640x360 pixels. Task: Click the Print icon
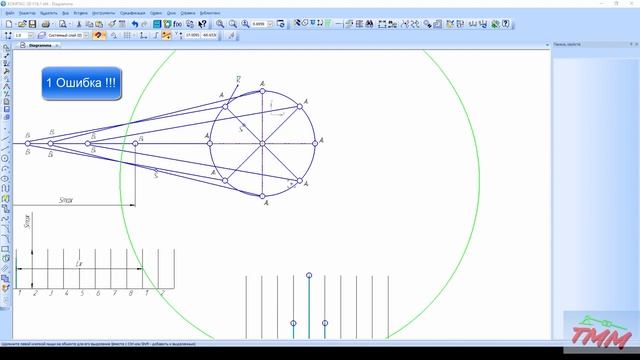(46, 24)
